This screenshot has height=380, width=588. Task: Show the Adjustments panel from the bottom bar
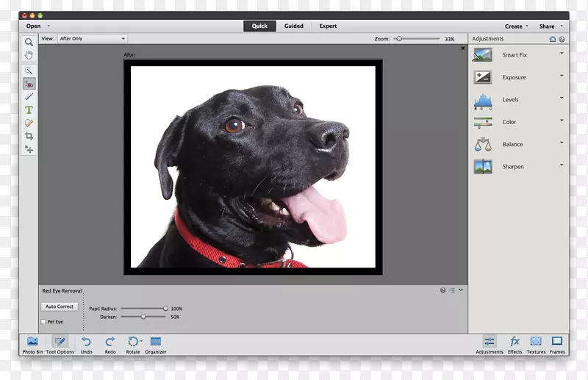tap(490, 345)
